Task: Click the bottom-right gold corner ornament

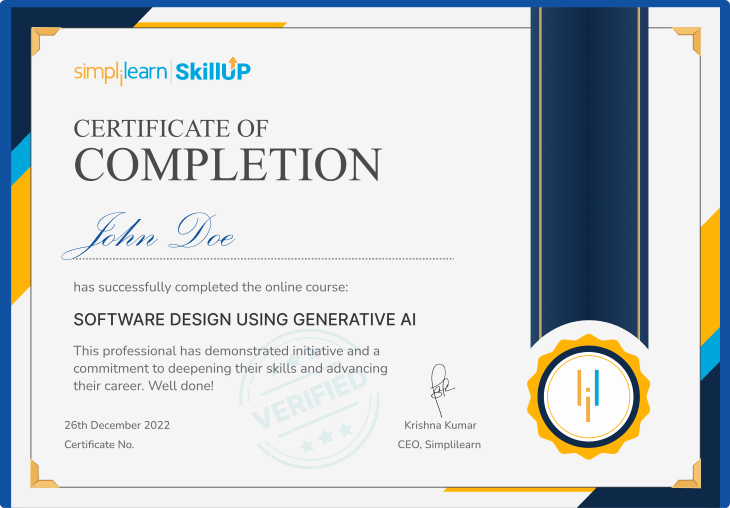Action: 687,473
